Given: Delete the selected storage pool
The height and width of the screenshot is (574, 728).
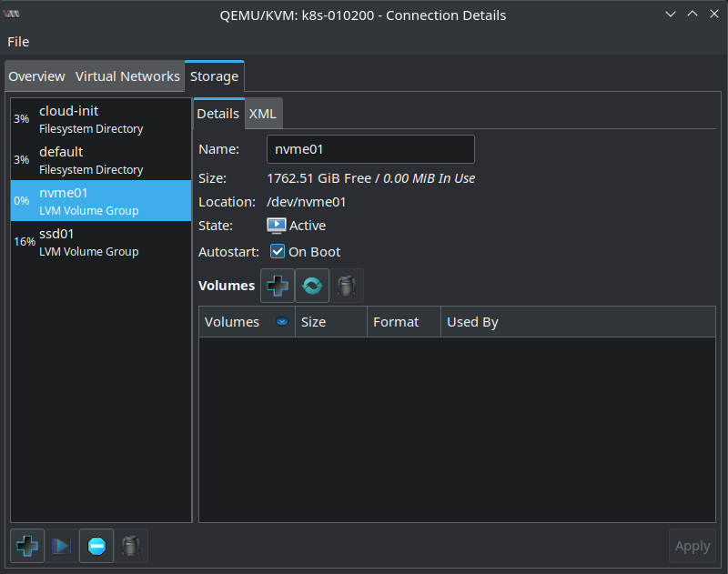Looking at the screenshot, I should coord(131,546).
